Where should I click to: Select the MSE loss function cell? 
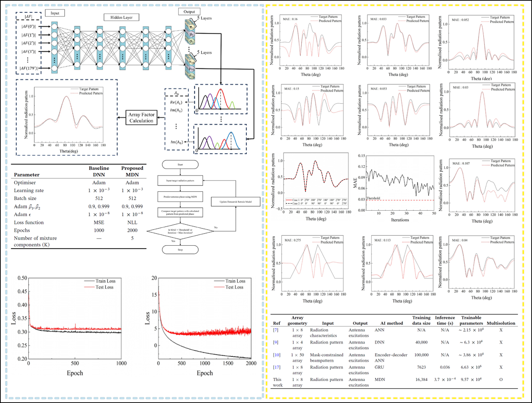[99, 222]
